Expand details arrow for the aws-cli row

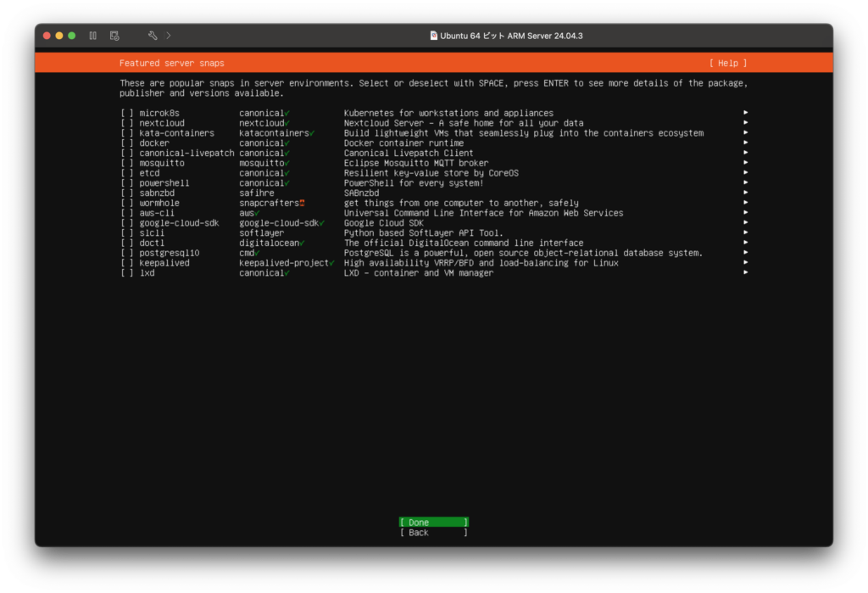tap(745, 213)
